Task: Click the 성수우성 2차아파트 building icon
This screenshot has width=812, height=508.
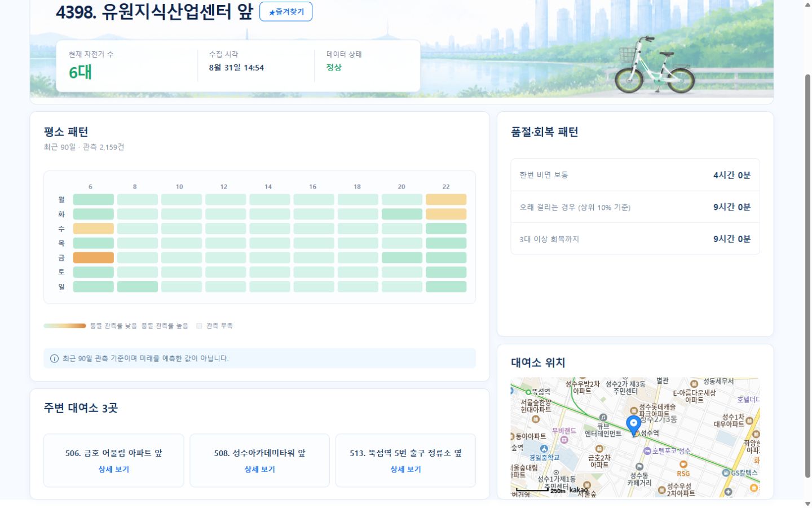Action: pyautogui.click(x=662, y=490)
